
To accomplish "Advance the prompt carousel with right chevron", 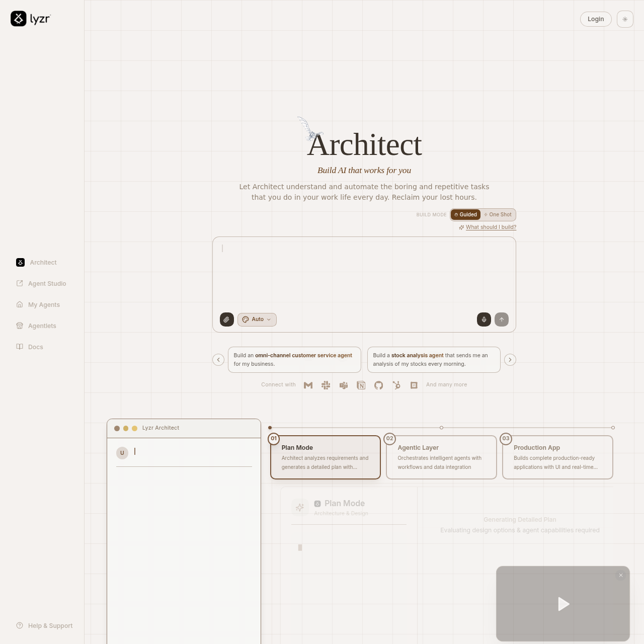I will [510, 360].
